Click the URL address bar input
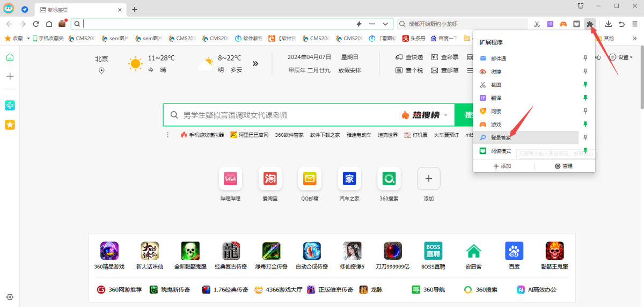The width and height of the screenshot is (644, 307). tap(215, 24)
